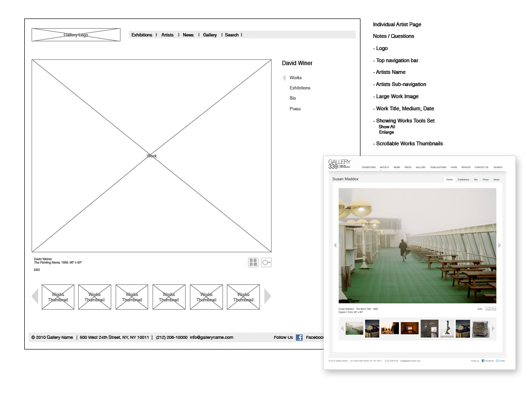Open Publications in the Gallery 339 navigation
530x420 pixels.
438,167
